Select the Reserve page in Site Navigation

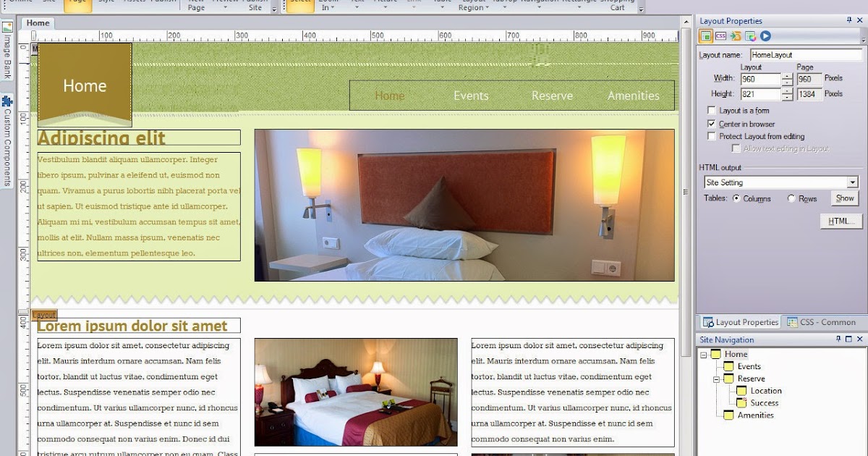[x=751, y=379]
